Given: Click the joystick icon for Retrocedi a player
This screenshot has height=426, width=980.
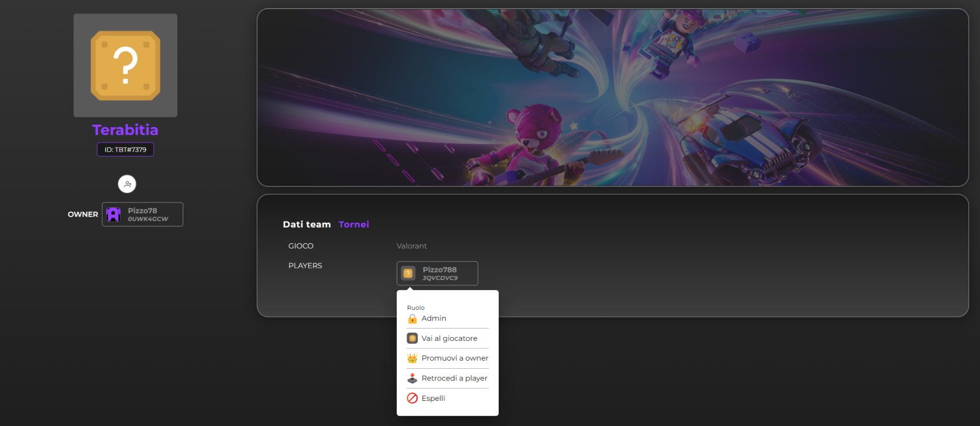Looking at the screenshot, I should point(412,378).
